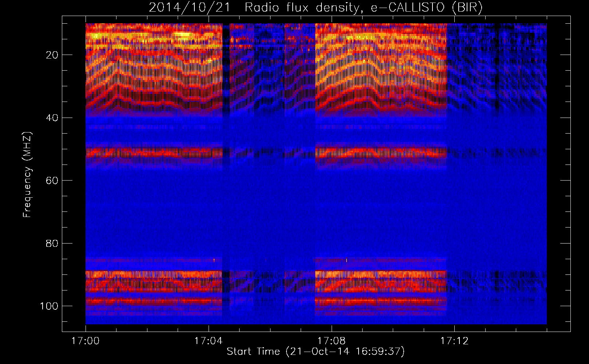Click the '17:00' time tick label

pyautogui.click(x=86, y=341)
